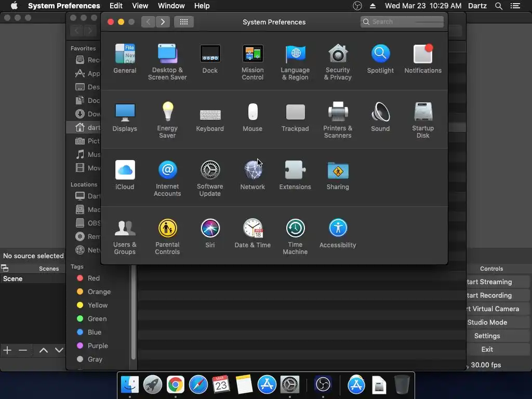Viewport: 532px width, 399px height.
Task: Open Displays preferences
Action: pos(125,117)
